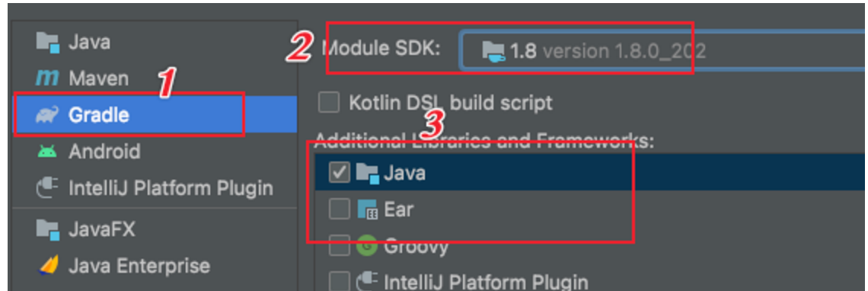
Task: Click the Java folder icon in sidebar
Action: 48,42
